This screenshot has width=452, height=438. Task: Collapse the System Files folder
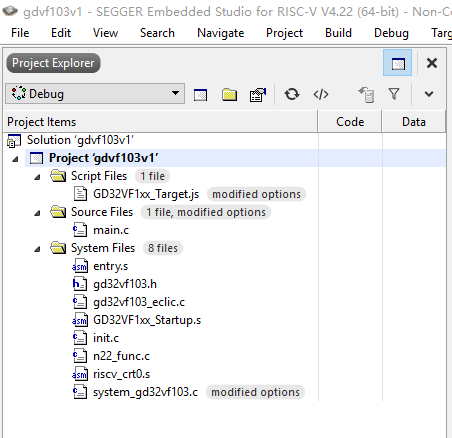click(x=37, y=249)
